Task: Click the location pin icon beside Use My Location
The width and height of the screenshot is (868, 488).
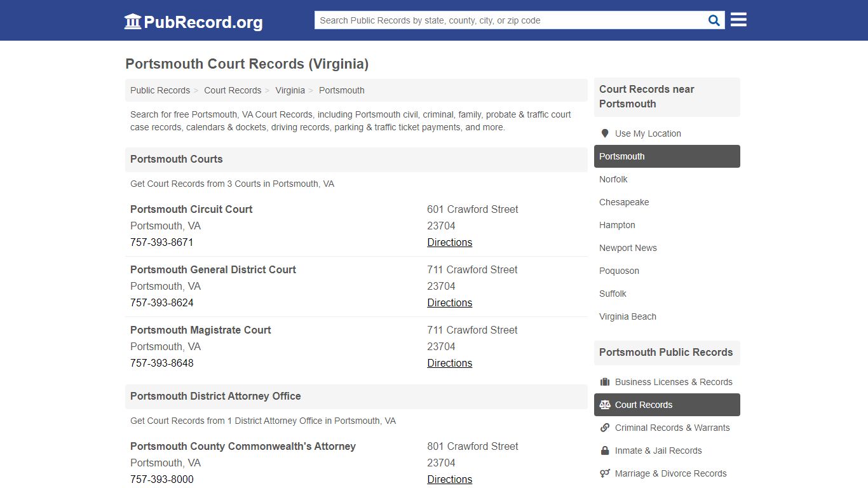Action: pyautogui.click(x=605, y=133)
